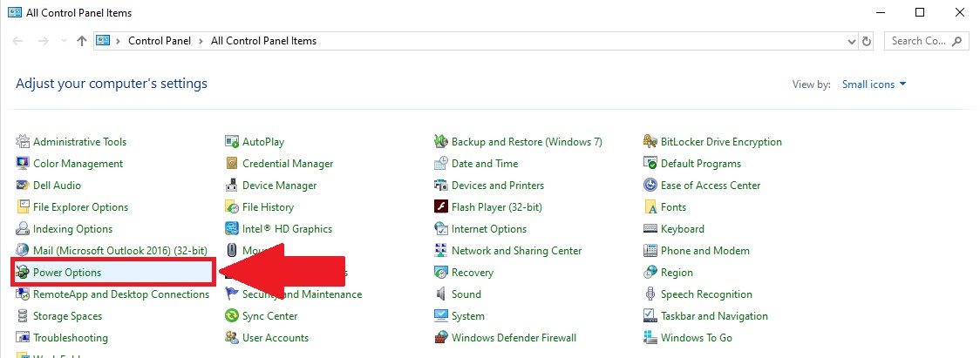
Task: Click the Sync Center green icon
Action: 232,316
